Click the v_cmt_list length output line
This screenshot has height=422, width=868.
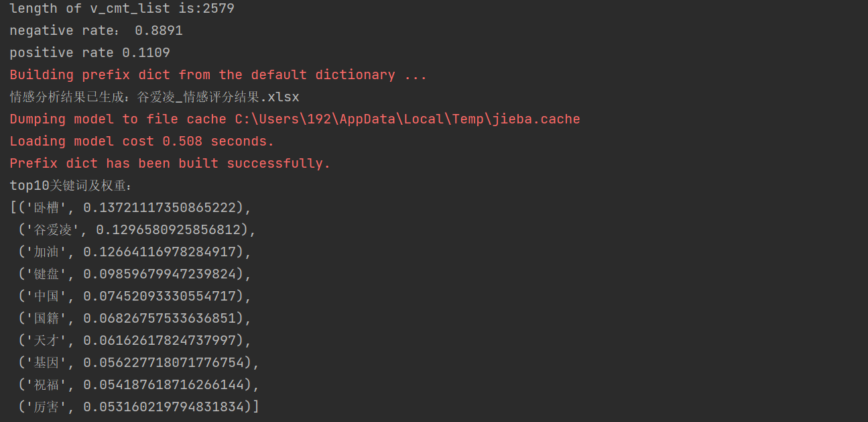pos(122,9)
